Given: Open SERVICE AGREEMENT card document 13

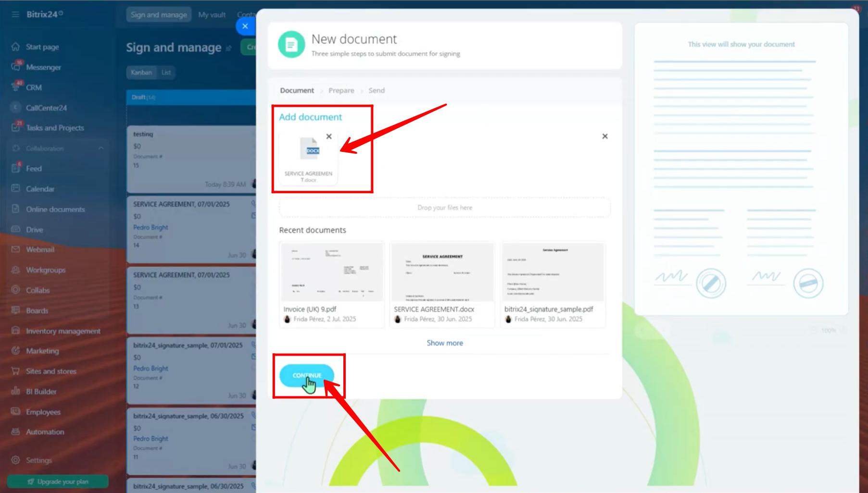Looking at the screenshot, I should tap(191, 300).
